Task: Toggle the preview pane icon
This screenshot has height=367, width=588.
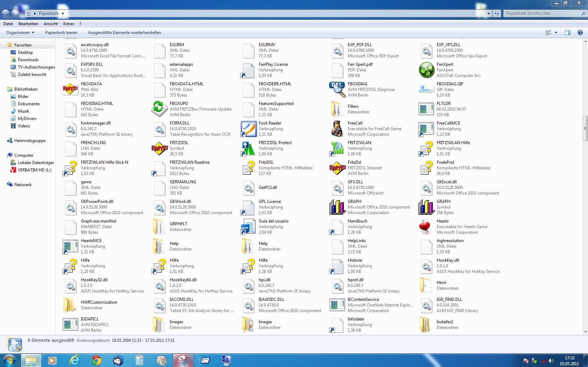Action: pyautogui.click(x=568, y=33)
